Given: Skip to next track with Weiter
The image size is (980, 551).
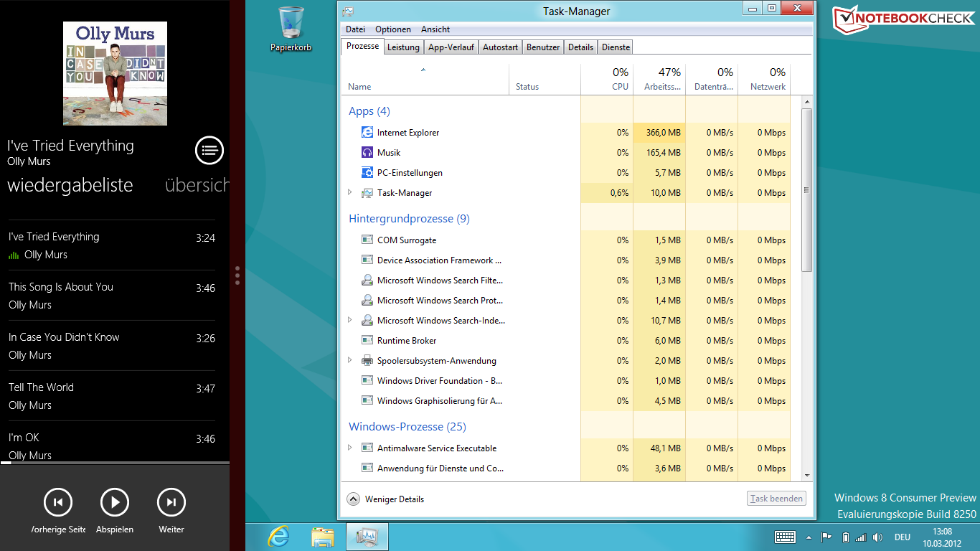Looking at the screenshot, I should click(x=171, y=502).
